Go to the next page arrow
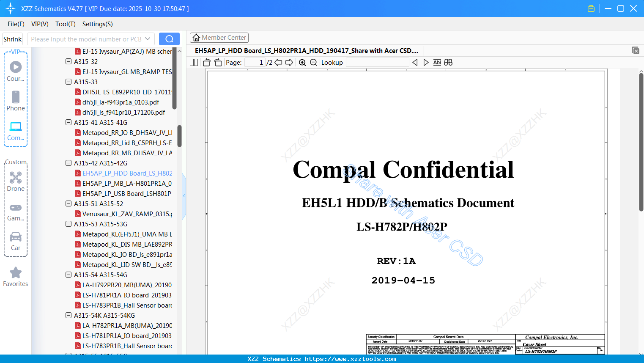Image resolution: width=644 pixels, height=363 pixels. point(289,63)
